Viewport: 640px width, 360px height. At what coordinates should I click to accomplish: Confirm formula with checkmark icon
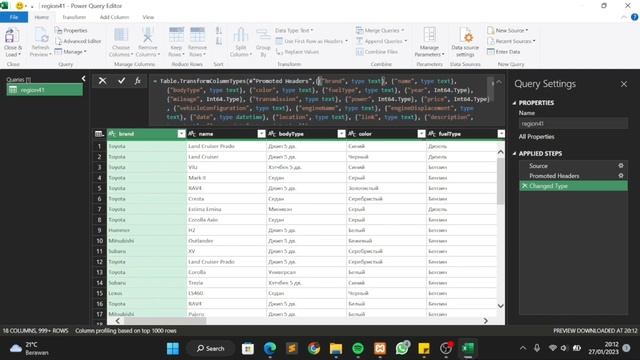[121, 81]
